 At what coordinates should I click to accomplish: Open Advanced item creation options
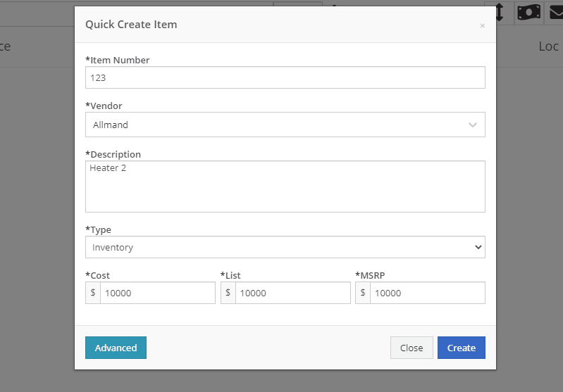(116, 348)
